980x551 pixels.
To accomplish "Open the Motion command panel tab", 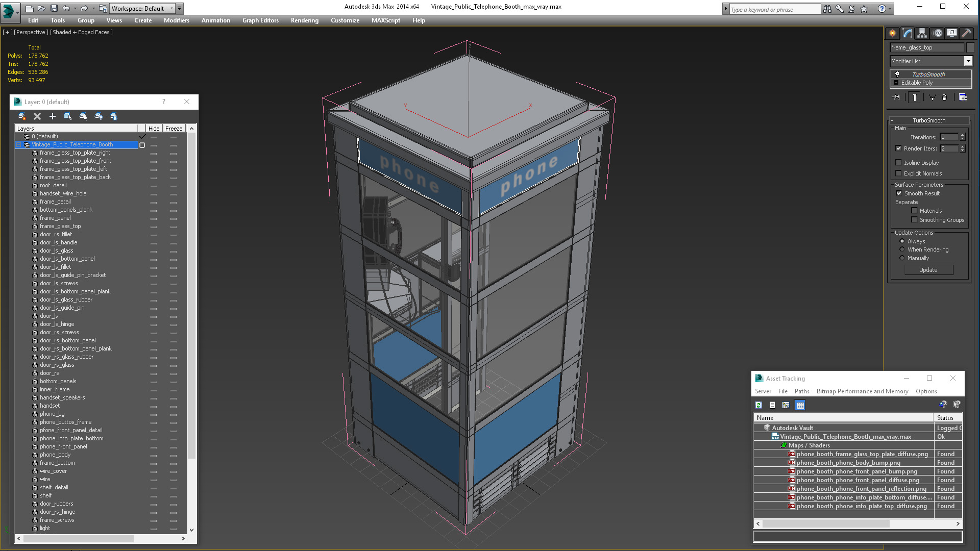I will point(937,33).
